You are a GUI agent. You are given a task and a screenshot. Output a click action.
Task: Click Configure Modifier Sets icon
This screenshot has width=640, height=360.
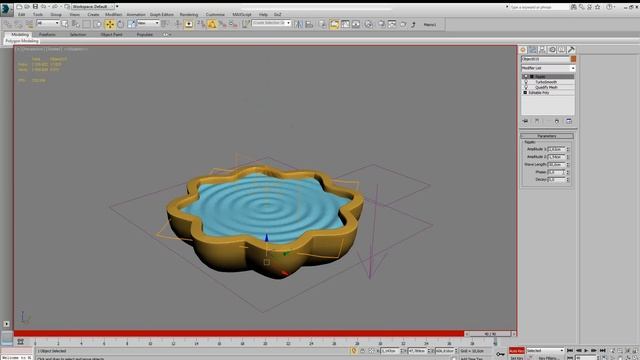[x=569, y=121]
